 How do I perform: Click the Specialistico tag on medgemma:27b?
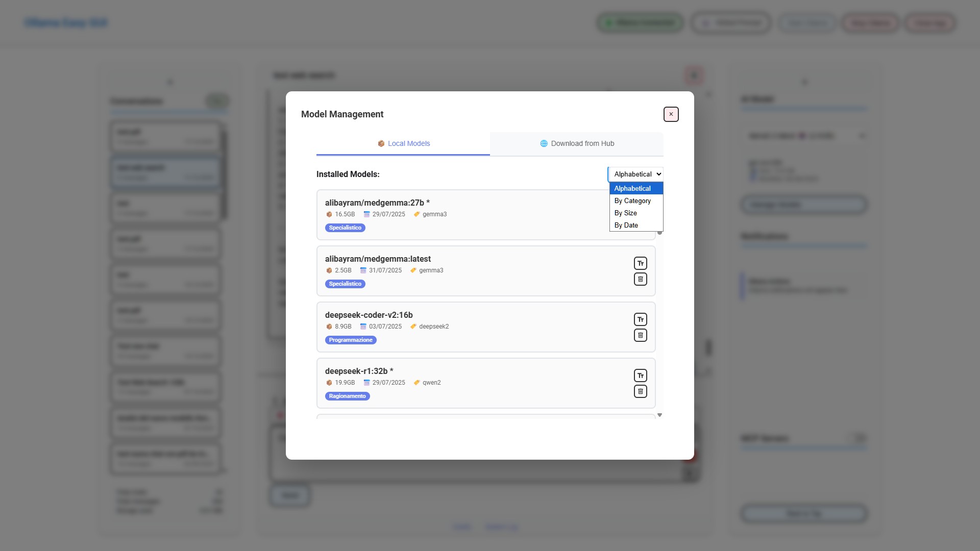345,228
